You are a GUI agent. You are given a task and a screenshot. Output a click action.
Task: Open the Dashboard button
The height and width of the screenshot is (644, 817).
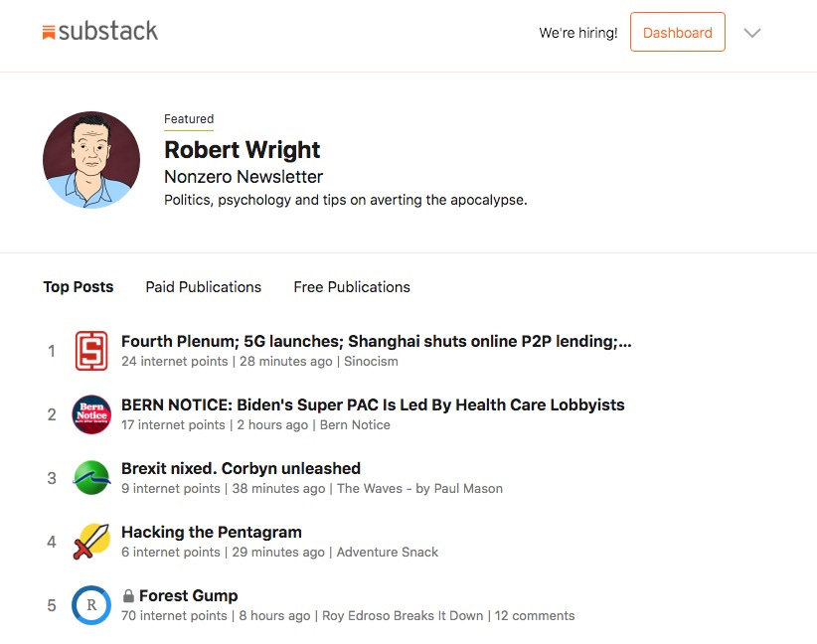(x=678, y=33)
